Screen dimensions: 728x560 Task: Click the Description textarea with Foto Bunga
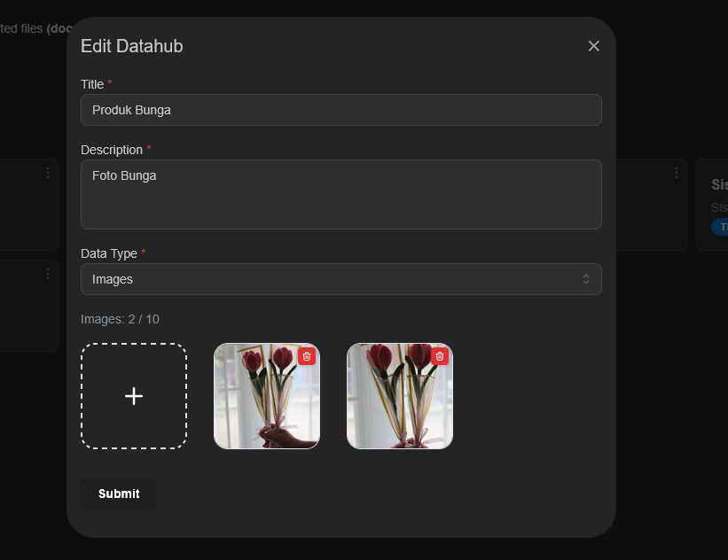[341, 194]
